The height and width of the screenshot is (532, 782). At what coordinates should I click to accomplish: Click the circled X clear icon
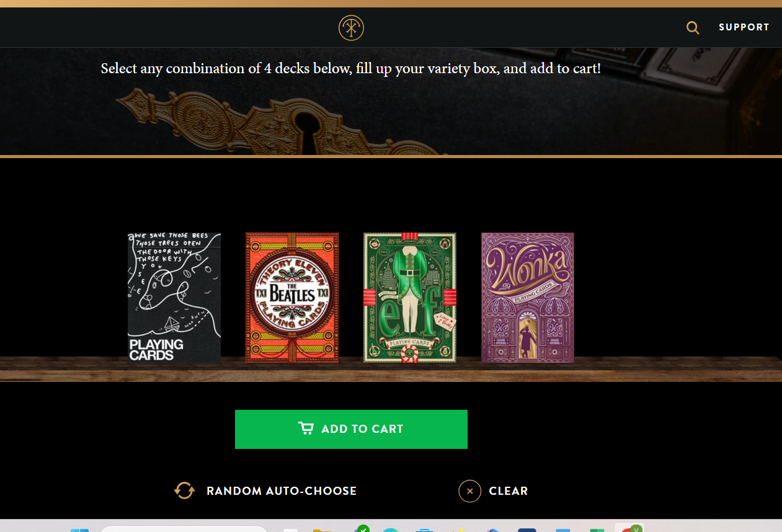[x=470, y=491]
